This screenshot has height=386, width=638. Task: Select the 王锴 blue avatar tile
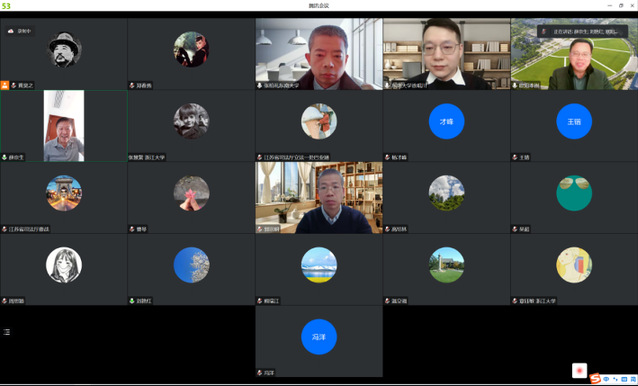click(574, 126)
